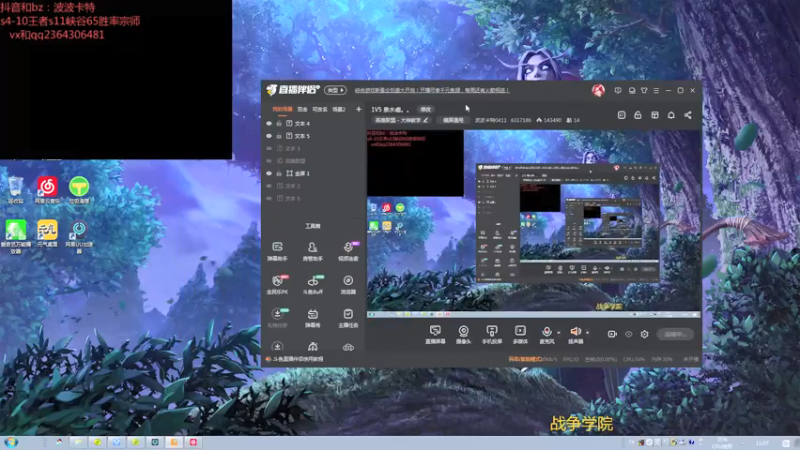Image resolution: width=800 pixels, height=450 pixels.
Task: Toggle visibility of the 全屏 1 layer
Action: pyautogui.click(x=269, y=173)
